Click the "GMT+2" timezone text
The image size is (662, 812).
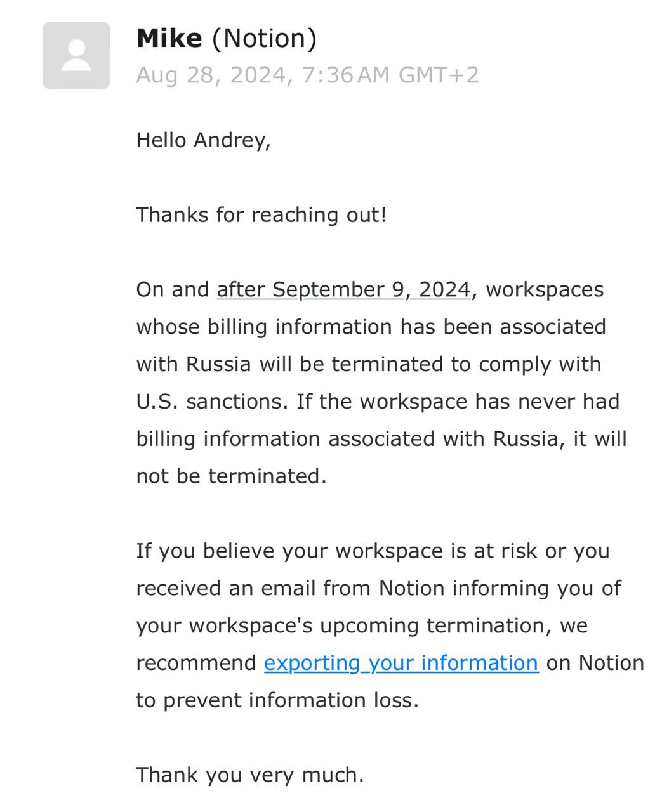[439, 75]
